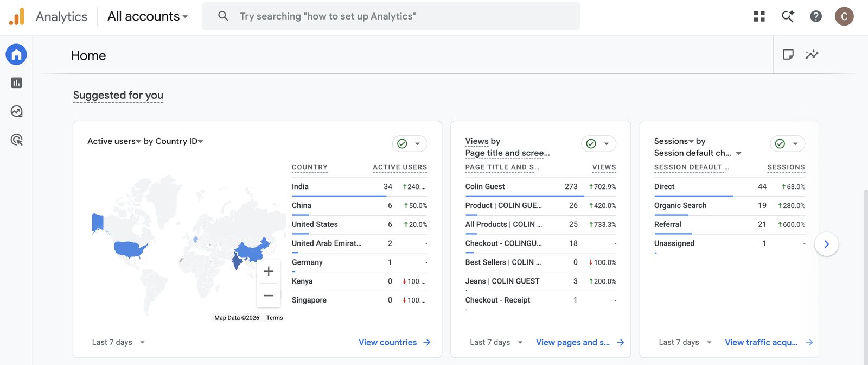This screenshot has height=365, width=868.
Task: Click the View countries link
Action: 387,342
